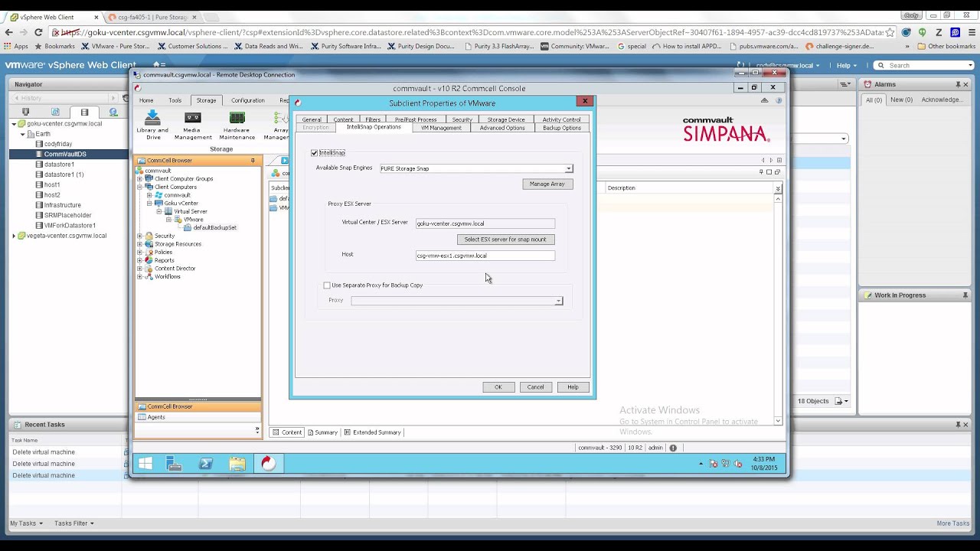The image size is (980, 551).
Task: Pin the Alarms panel
Action: [958, 84]
